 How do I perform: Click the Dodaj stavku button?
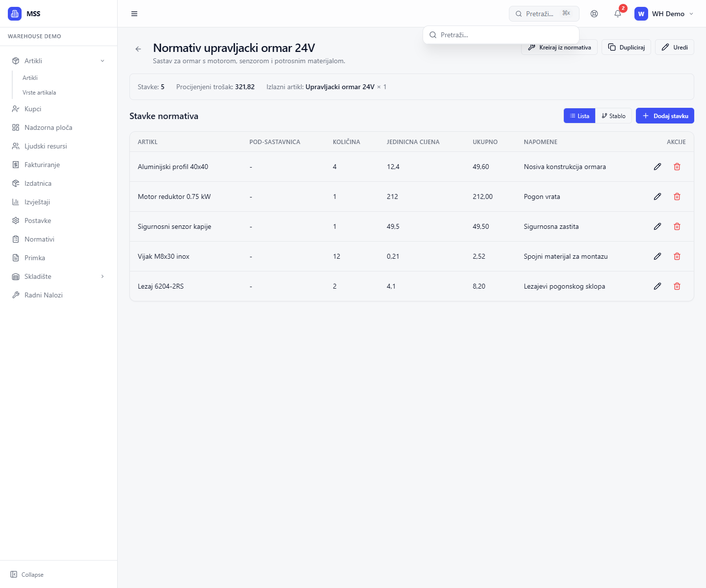[x=665, y=116]
